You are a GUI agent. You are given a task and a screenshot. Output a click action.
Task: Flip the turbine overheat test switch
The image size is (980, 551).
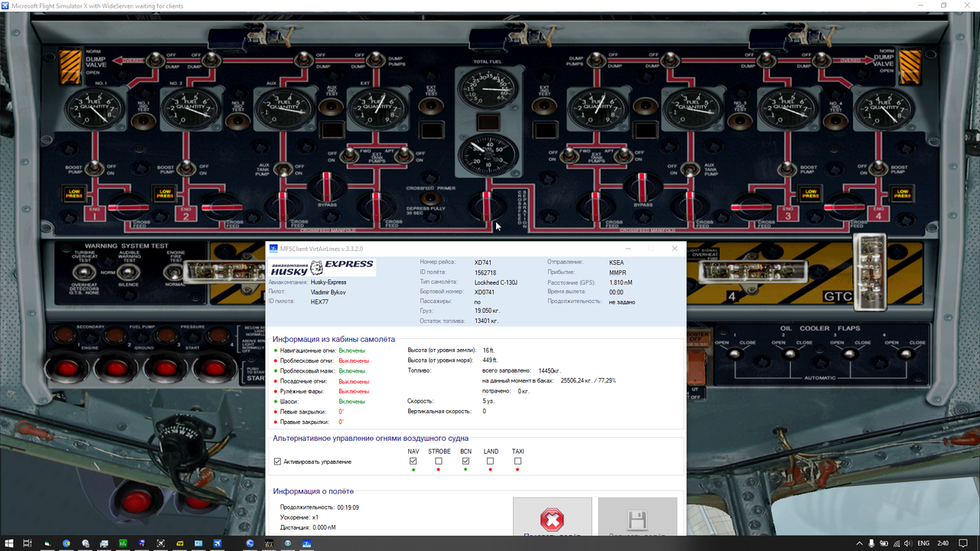[x=84, y=272]
